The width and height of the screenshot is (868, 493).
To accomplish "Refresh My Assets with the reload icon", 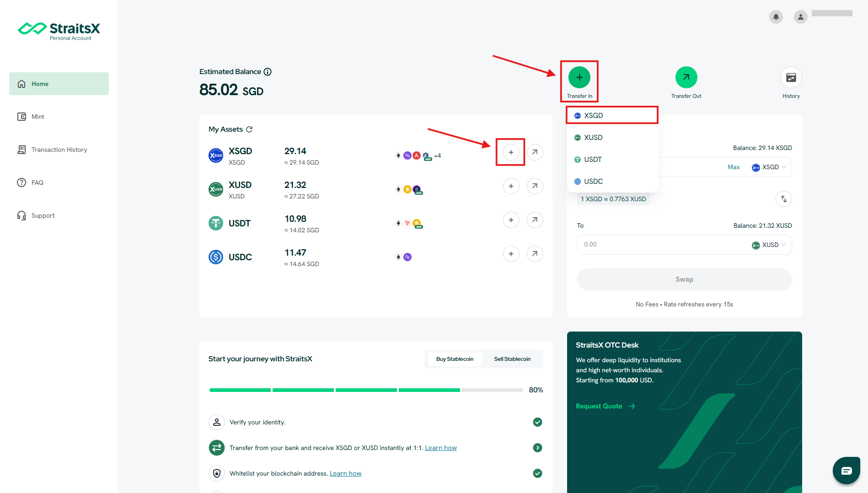I will point(249,129).
